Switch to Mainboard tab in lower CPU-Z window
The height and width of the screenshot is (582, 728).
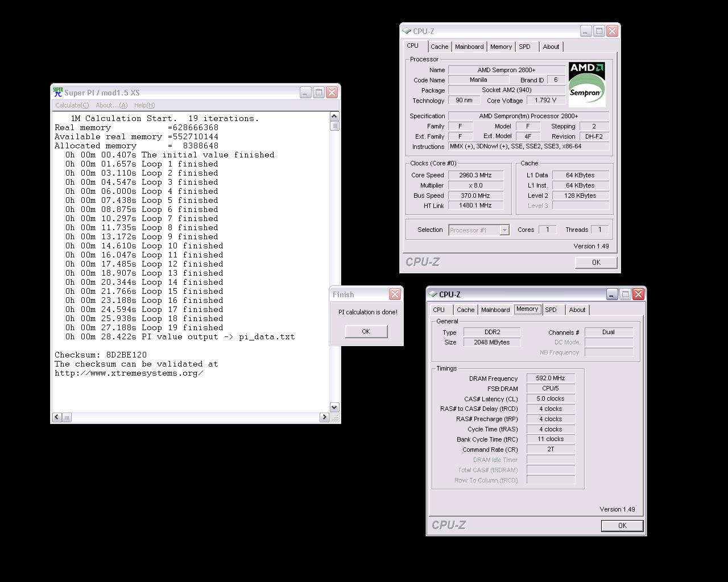495,310
